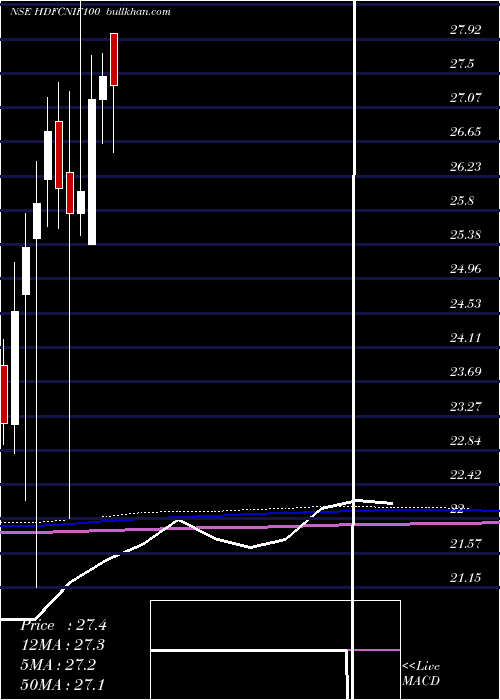This screenshot has height=700, width=500.
Task: Click the NSE HDFCNIF100 bullkhan.com chart title
Action: click(x=90, y=12)
